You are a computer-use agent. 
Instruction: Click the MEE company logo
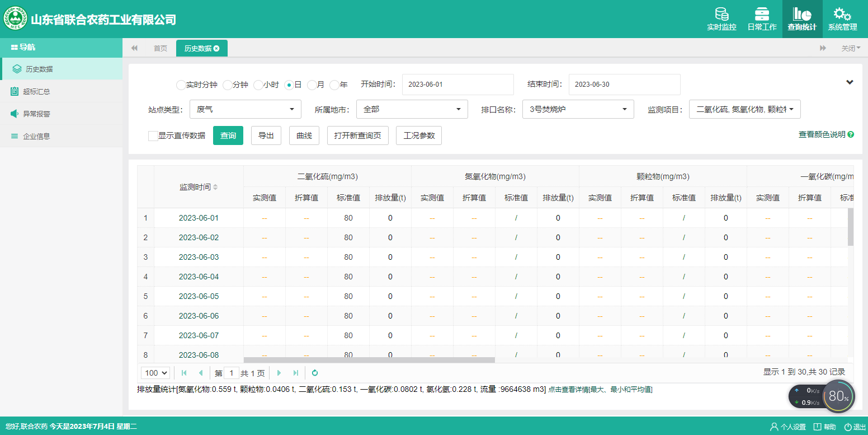pos(16,19)
